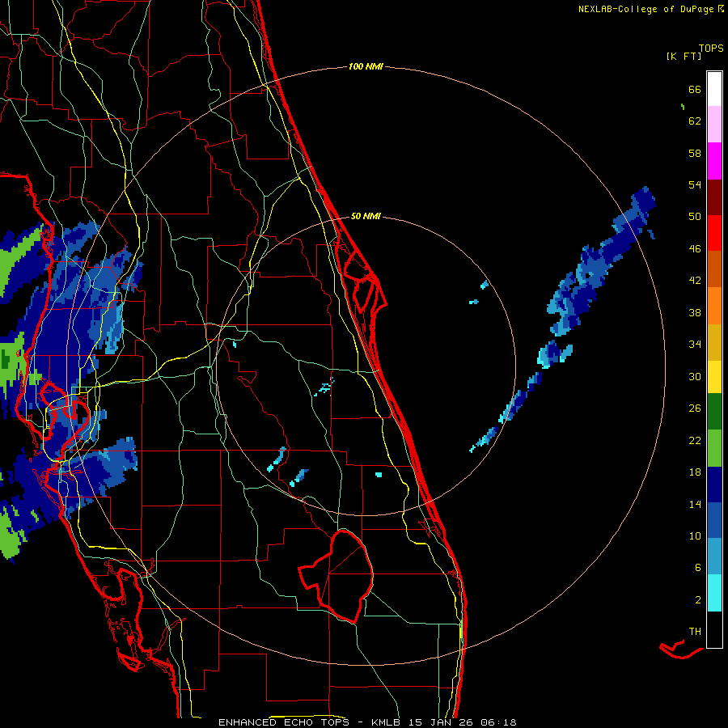Click the black TH threshold swatch
The width and height of the screenshot is (728, 728).
pyautogui.click(x=714, y=629)
